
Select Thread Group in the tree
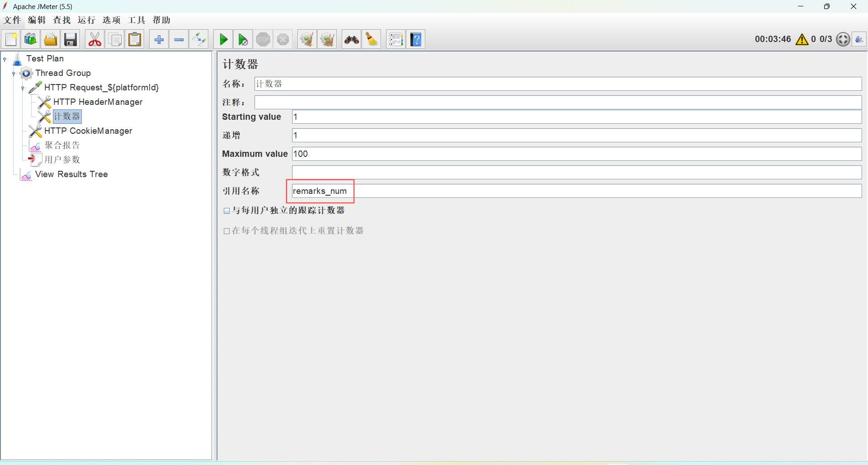[63, 73]
